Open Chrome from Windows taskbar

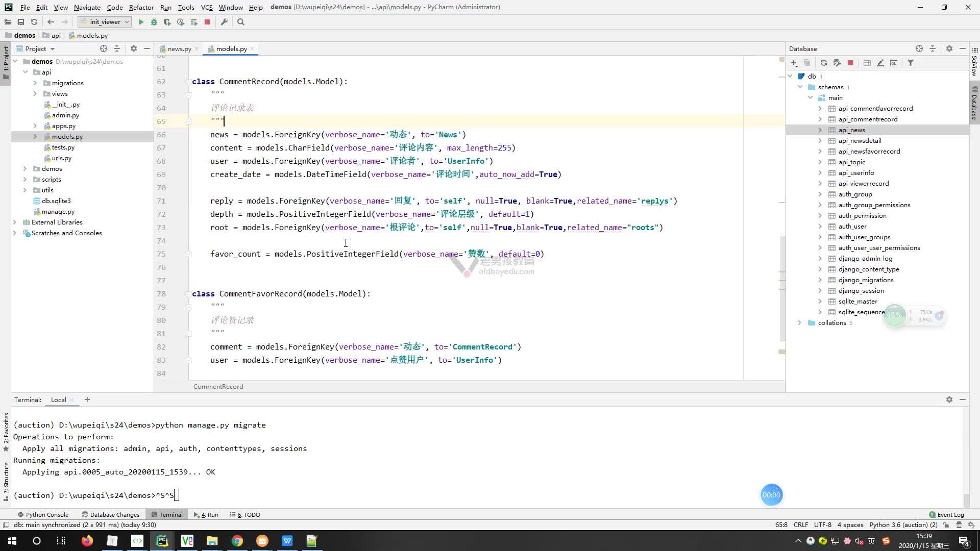click(x=237, y=541)
